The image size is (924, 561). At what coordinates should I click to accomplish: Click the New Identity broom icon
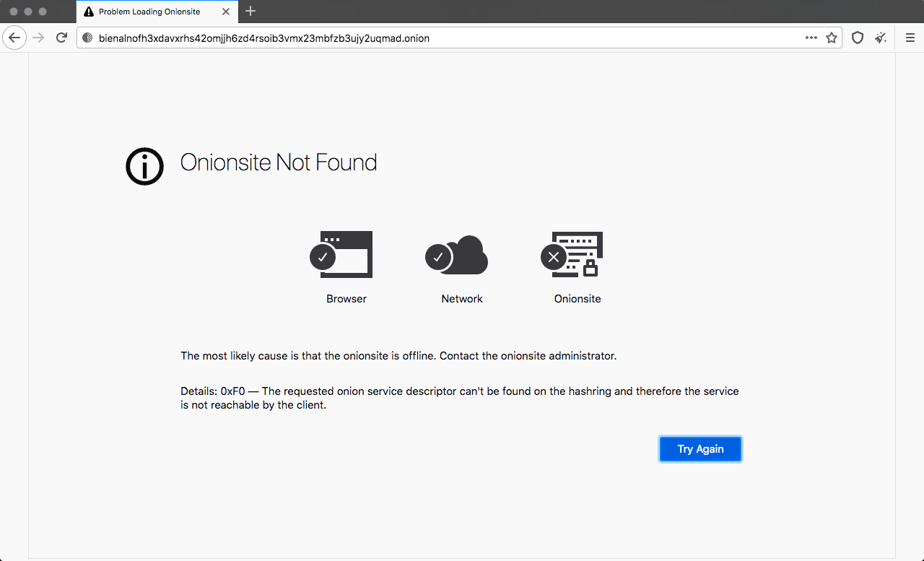point(881,38)
